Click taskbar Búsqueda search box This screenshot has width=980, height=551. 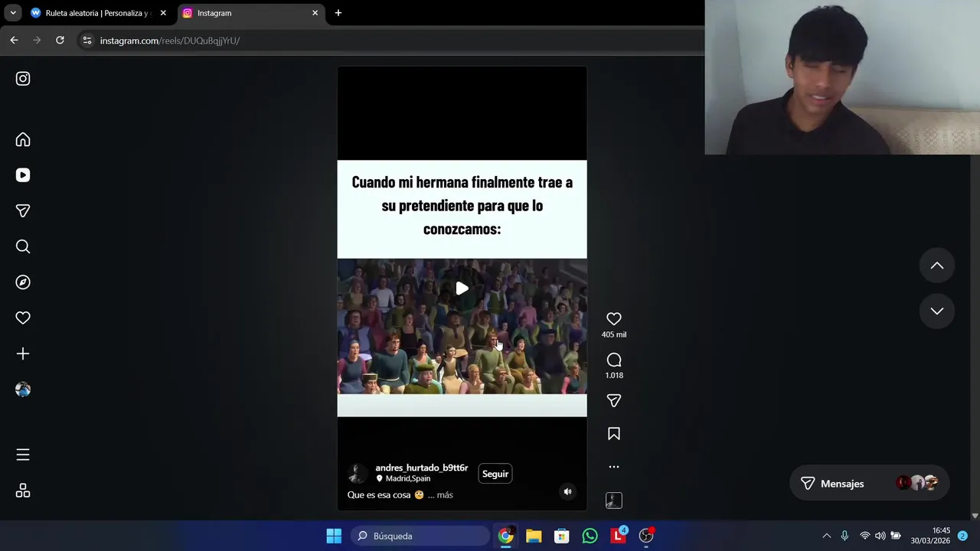420,536
